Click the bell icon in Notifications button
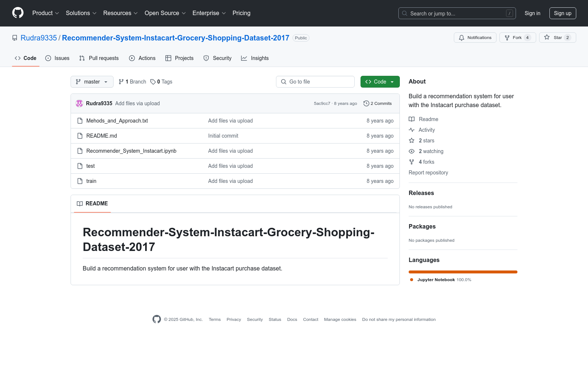 (462, 38)
